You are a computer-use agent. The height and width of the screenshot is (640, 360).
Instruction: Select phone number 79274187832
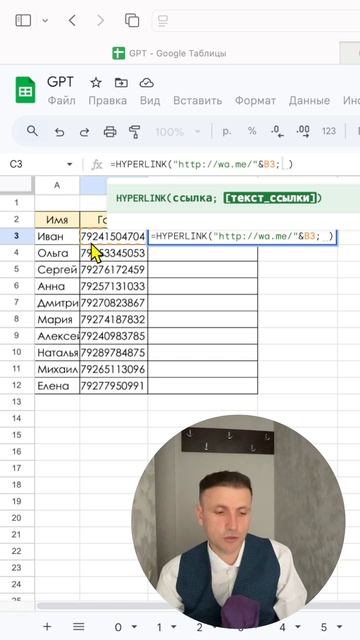pyautogui.click(x=113, y=320)
